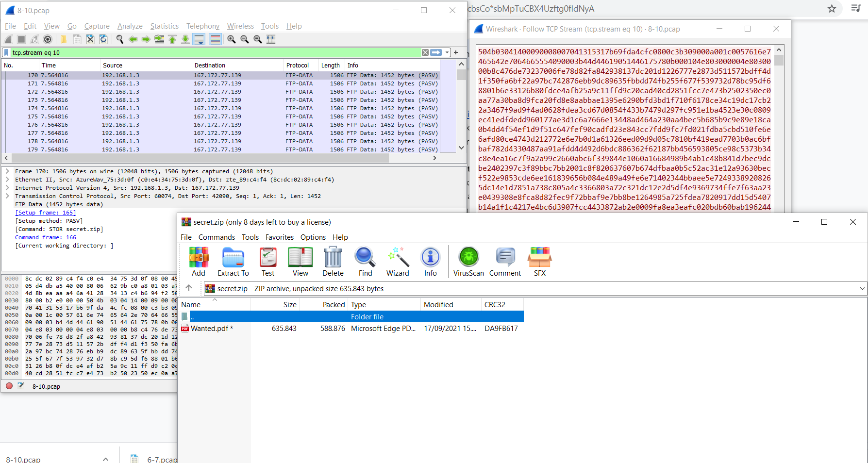868x463 pixels.
Task: Add a display filter button plus
Action: [456, 52]
